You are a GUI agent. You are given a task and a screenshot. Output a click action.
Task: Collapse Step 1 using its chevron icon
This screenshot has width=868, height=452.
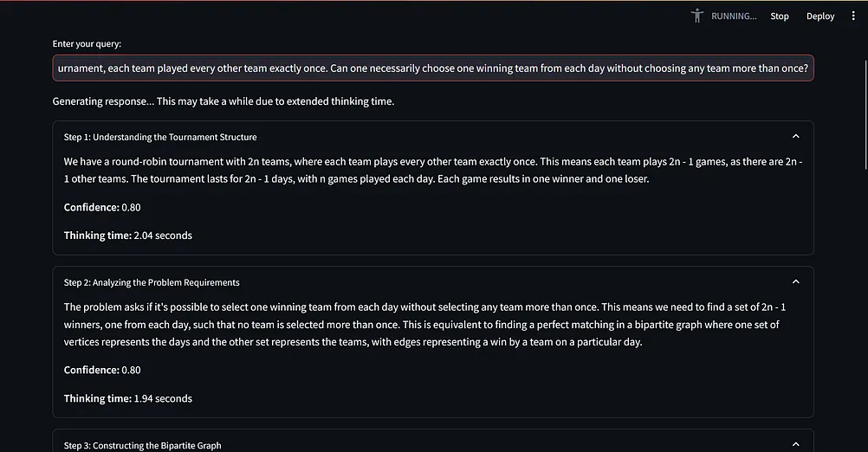click(795, 136)
